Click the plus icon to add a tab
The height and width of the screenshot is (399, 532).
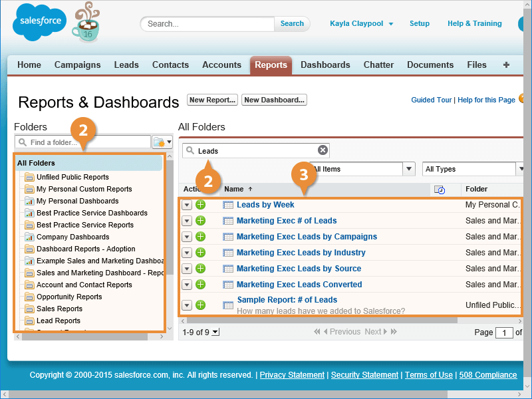coord(506,65)
